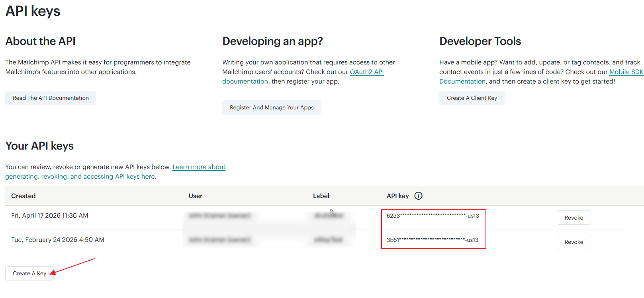Click the blurred user name in first row
This screenshot has width=644, height=298.
coord(220,216)
